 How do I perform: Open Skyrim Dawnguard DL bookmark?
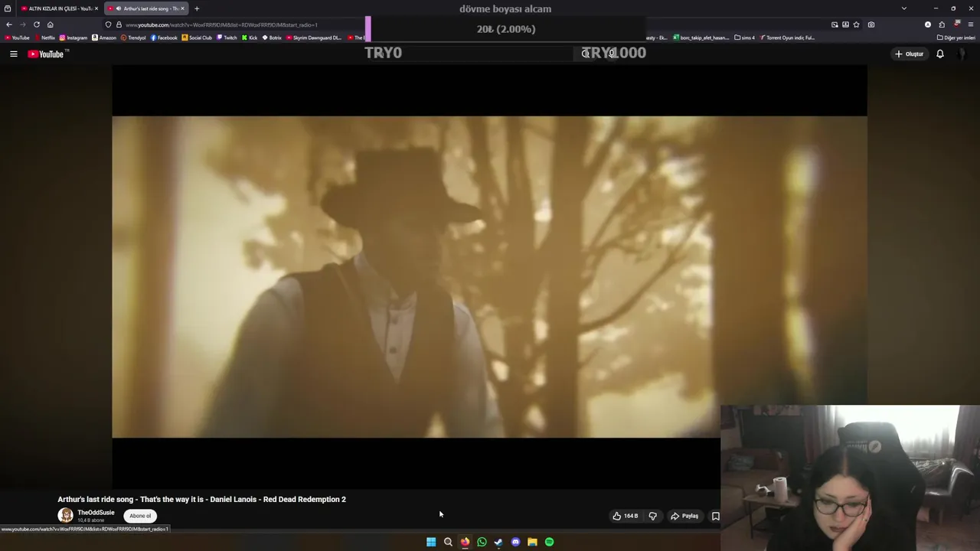(x=313, y=37)
